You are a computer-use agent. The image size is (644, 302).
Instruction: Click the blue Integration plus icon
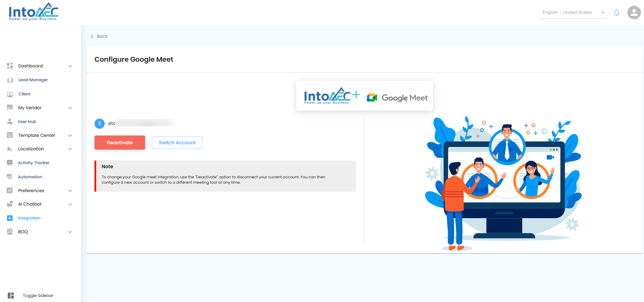[10, 218]
